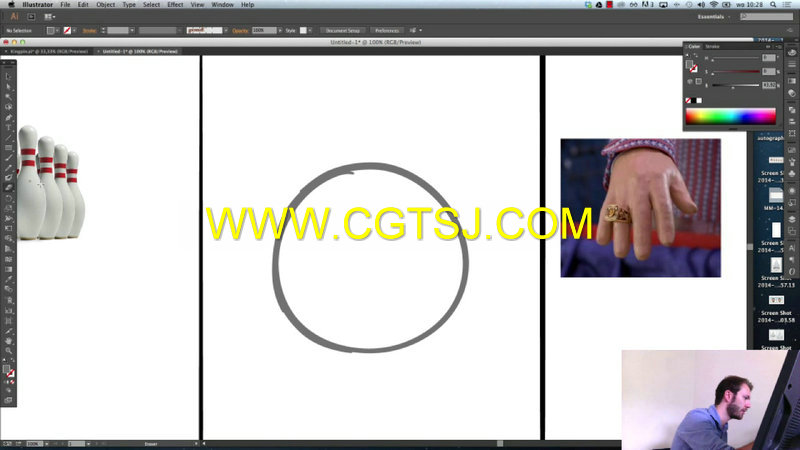The height and width of the screenshot is (450, 800).
Task: Select the Type tool
Action: (8, 128)
